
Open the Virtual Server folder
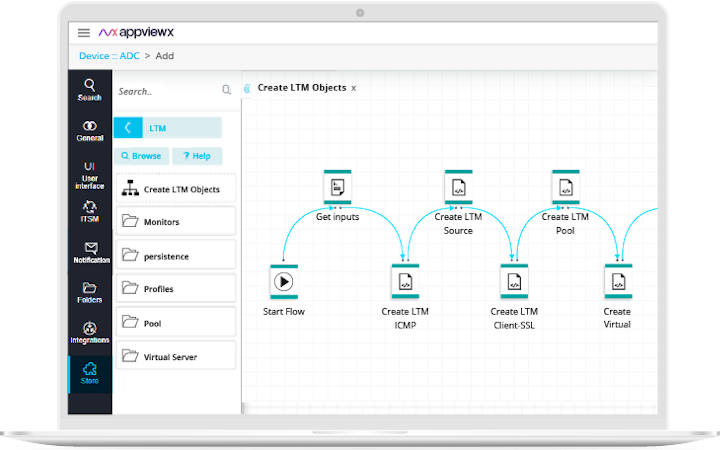176,356
